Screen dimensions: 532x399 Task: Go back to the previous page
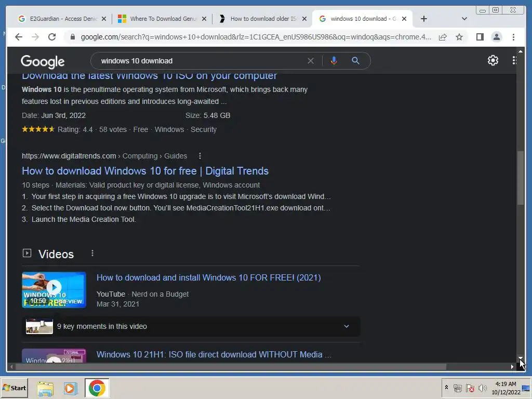point(19,37)
